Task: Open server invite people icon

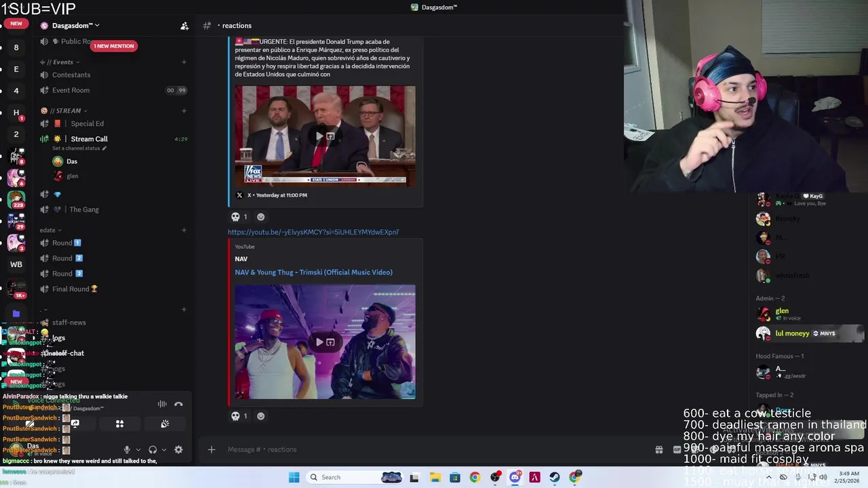Action: point(184,26)
